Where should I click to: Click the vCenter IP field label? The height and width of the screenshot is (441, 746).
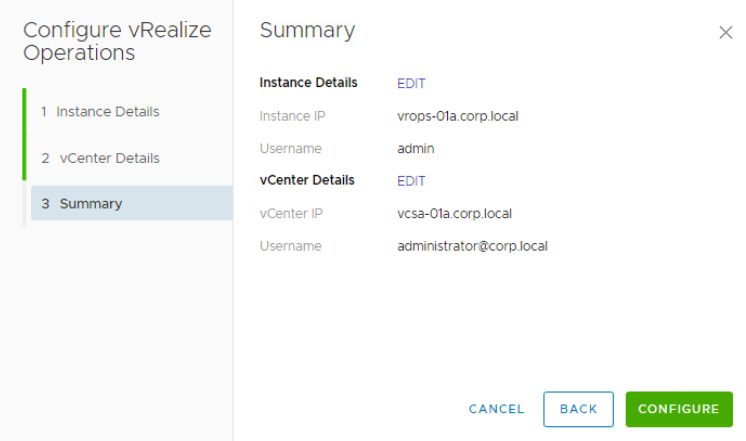click(x=290, y=213)
